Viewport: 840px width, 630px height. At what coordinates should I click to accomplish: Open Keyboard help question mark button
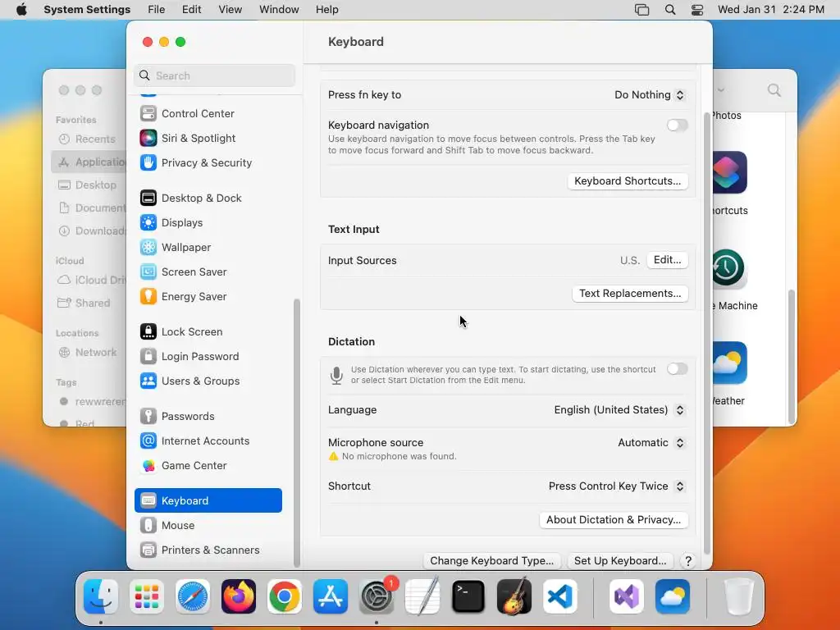pos(688,561)
